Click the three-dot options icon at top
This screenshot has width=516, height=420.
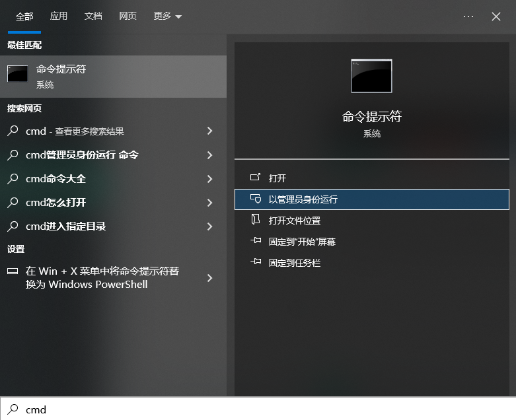click(468, 17)
